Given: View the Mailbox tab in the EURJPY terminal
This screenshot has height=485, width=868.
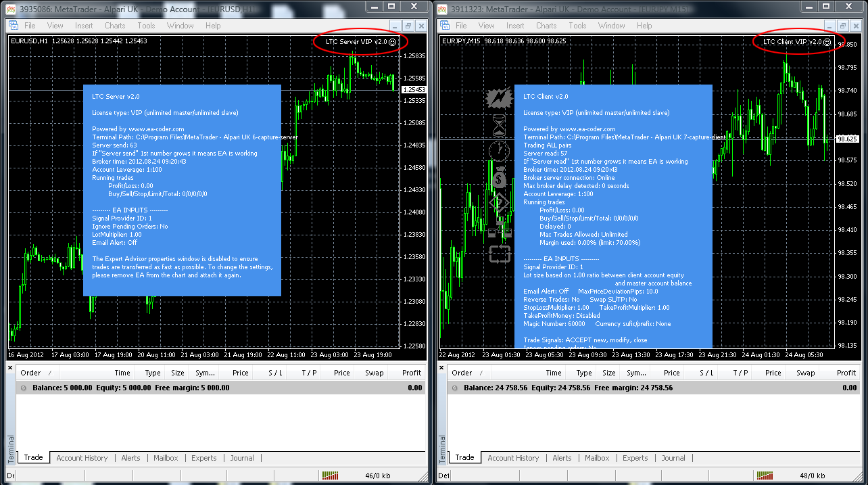Looking at the screenshot, I should [x=597, y=458].
